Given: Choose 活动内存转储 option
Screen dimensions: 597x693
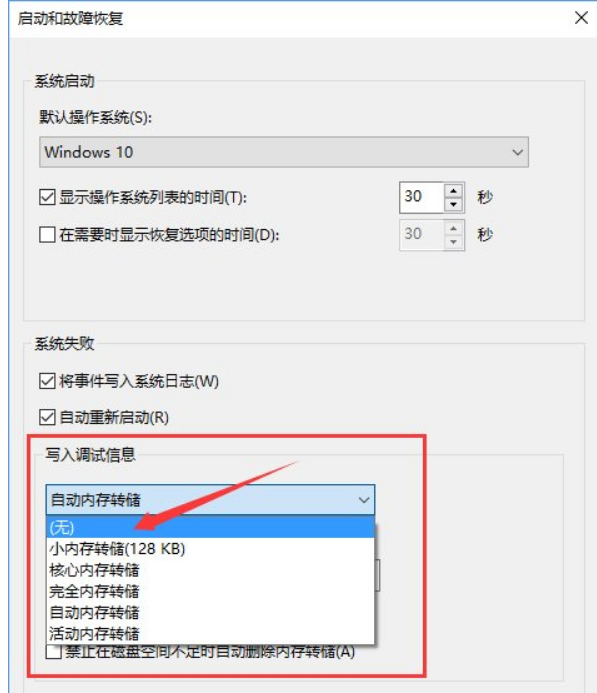Looking at the screenshot, I should pos(210,634).
